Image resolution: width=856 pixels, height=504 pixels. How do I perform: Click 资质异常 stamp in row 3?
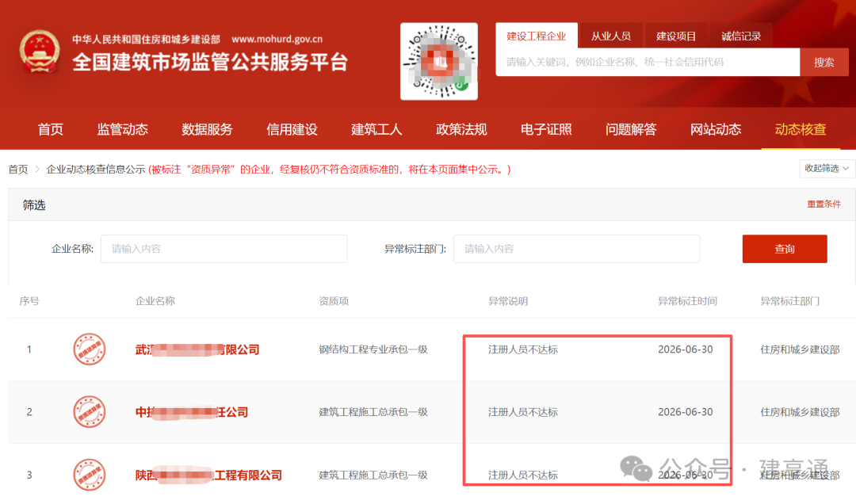(x=89, y=475)
